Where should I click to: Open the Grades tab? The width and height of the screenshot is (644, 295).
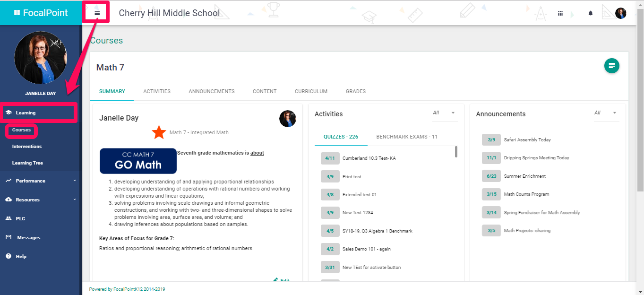pyautogui.click(x=356, y=91)
